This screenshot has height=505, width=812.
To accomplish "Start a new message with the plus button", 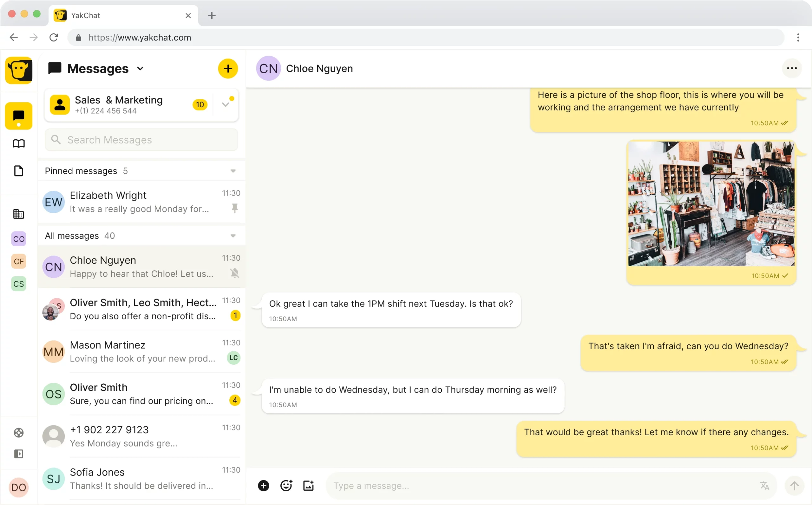I will coord(228,69).
